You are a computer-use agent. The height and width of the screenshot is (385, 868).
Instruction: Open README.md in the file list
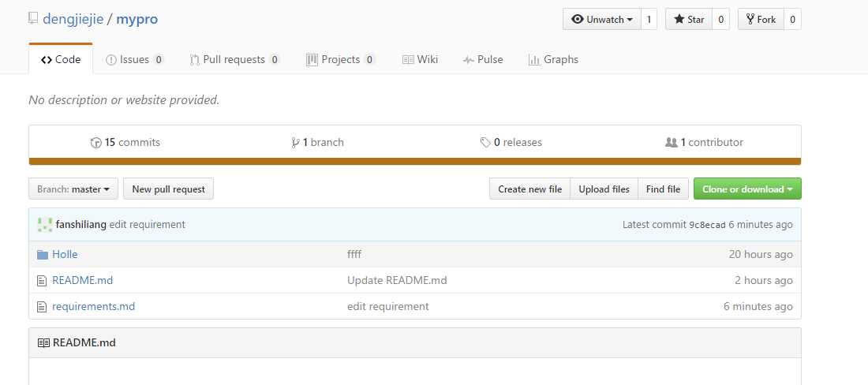click(x=83, y=280)
